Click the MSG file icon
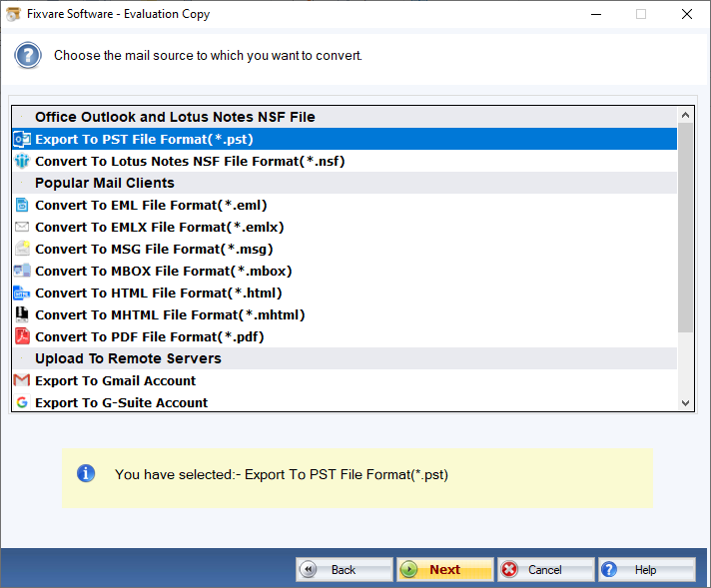The height and width of the screenshot is (588, 711). click(x=22, y=249)
